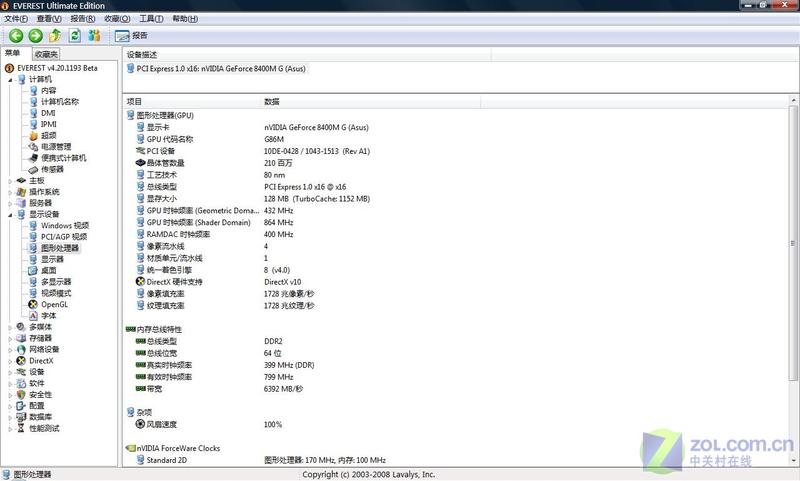The height and width of the screenshot is (481, 800).
Task: Click the 数据库 database icon
Action: [21, 417]
